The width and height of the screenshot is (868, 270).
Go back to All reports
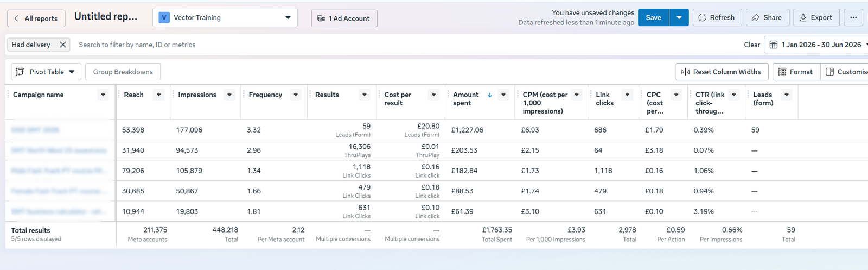click(36, 18)
